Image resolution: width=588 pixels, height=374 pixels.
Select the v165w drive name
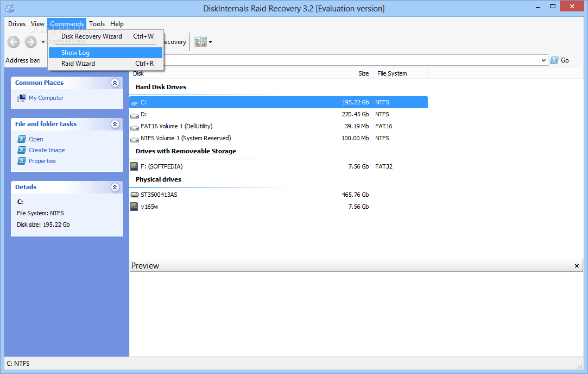pos(150,207)
